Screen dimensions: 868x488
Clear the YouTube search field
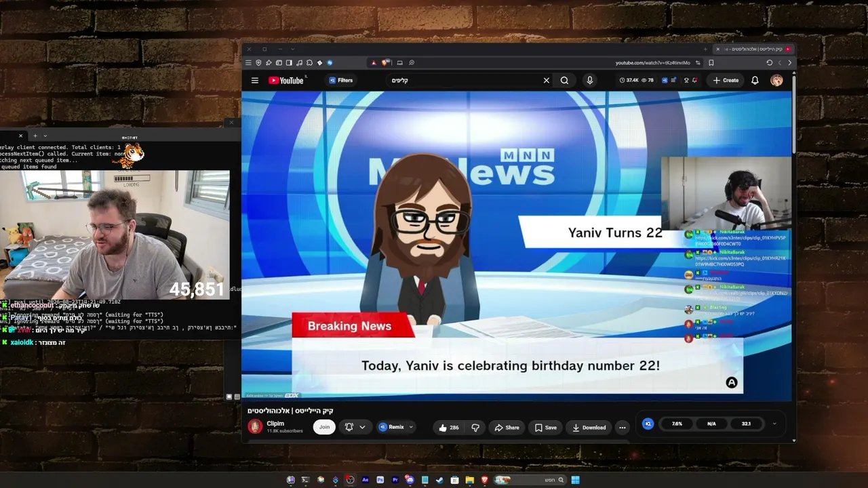(547, 81)
